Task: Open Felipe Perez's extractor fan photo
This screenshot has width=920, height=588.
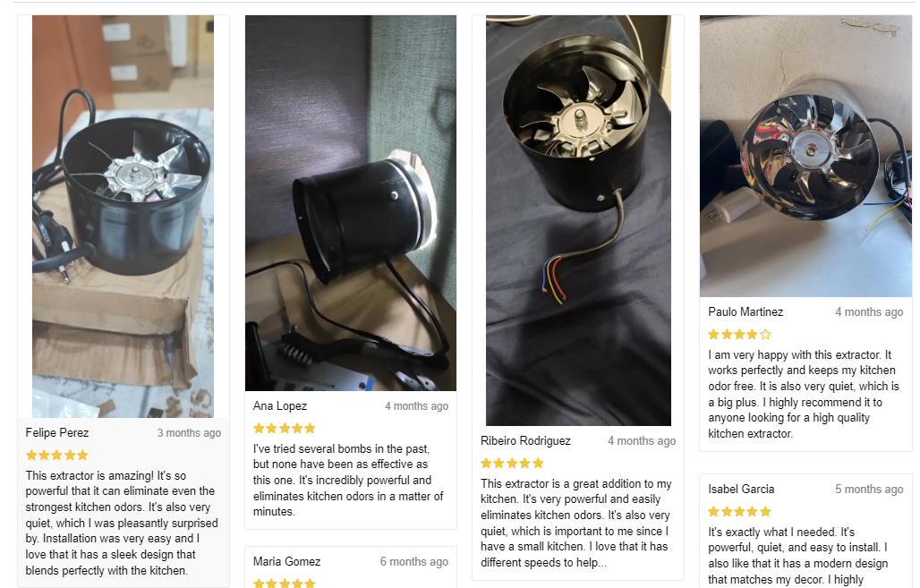Action: pos(123,217)
